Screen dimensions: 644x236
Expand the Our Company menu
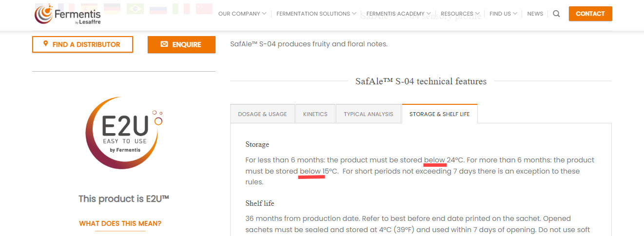tap(242, 14)
